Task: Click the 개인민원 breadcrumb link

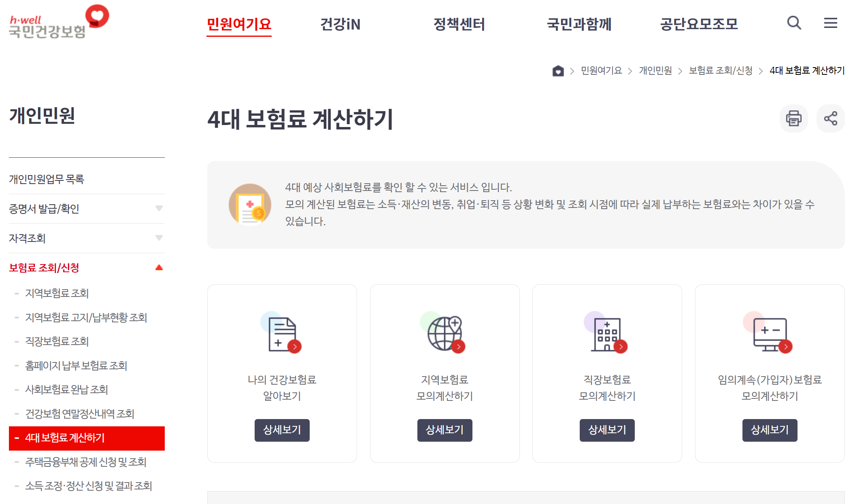Action: [x=655, y=71]
